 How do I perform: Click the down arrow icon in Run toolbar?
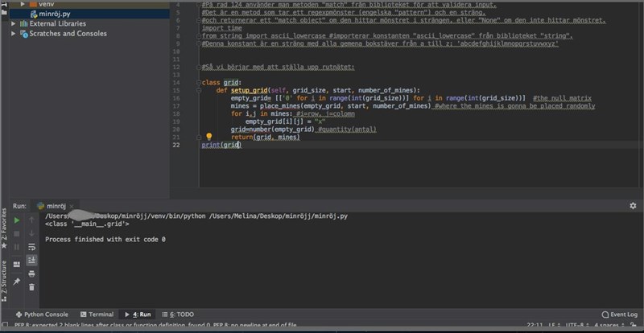[x=31, y=234]
